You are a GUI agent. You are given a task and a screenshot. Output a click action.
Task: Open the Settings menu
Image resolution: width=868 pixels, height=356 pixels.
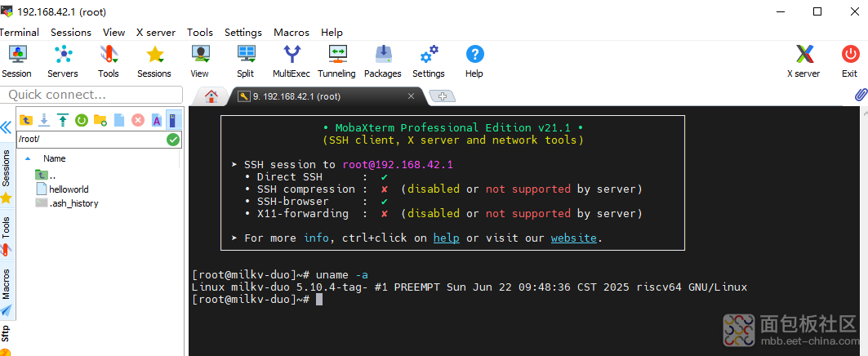(x=243, y=32)
